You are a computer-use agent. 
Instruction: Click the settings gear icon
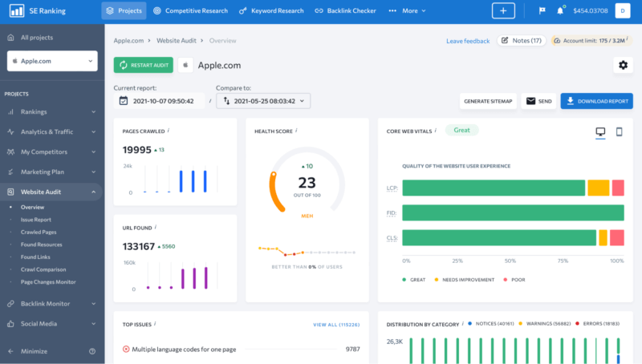(x=623, y=65)
